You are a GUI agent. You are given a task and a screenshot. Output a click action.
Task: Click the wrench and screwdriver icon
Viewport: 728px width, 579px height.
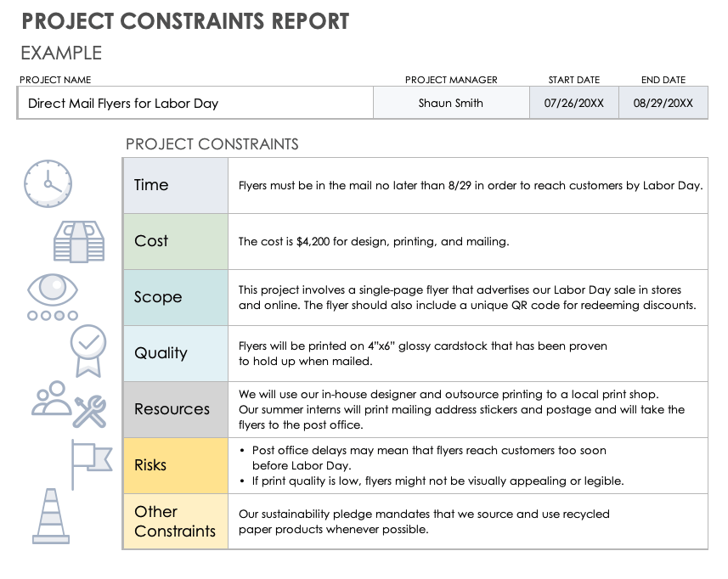tap(89, 412)
